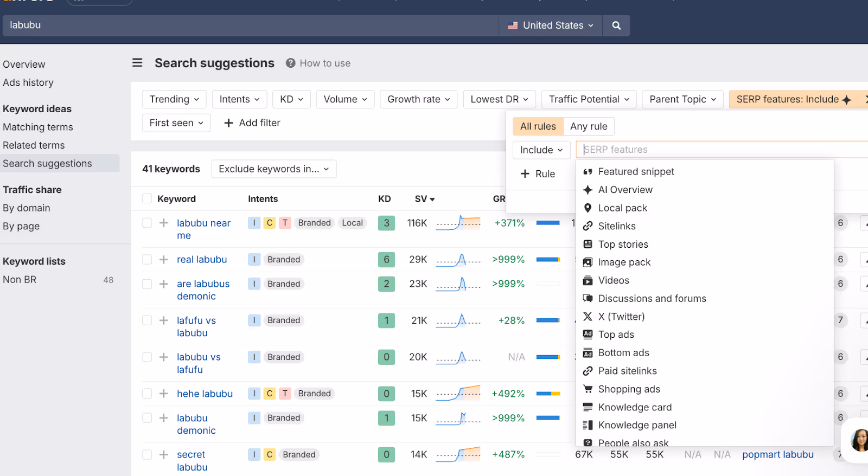Open the Non BR keyword list
This screenshot has width=868, height=476.
click(x=20, y=280)
